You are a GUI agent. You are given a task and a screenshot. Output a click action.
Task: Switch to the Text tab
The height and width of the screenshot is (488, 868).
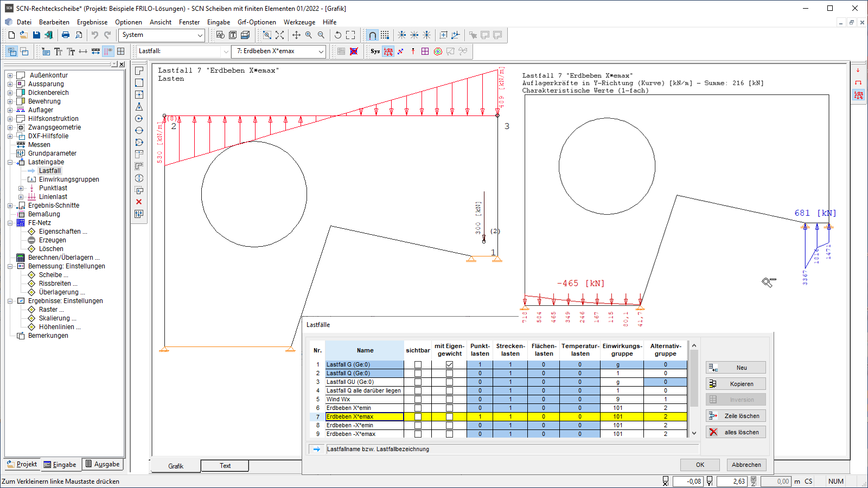point(225,466)
